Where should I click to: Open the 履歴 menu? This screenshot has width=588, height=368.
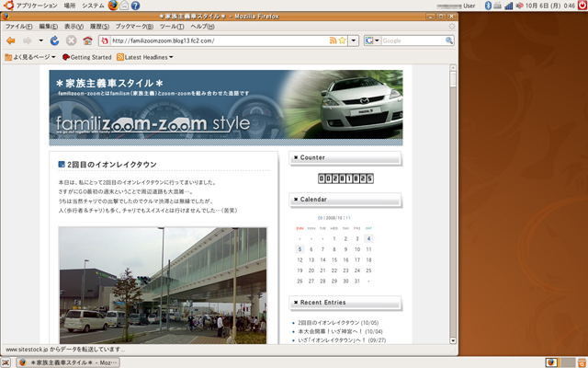[99, 27]
